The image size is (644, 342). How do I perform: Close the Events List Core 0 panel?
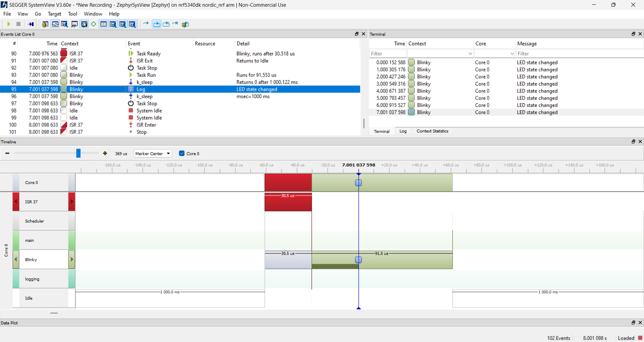(x=363, y=34)
